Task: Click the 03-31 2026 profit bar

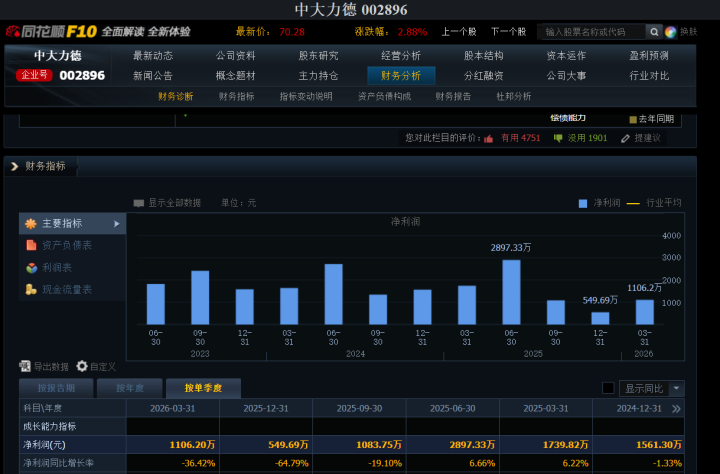Action: (644, 312)
